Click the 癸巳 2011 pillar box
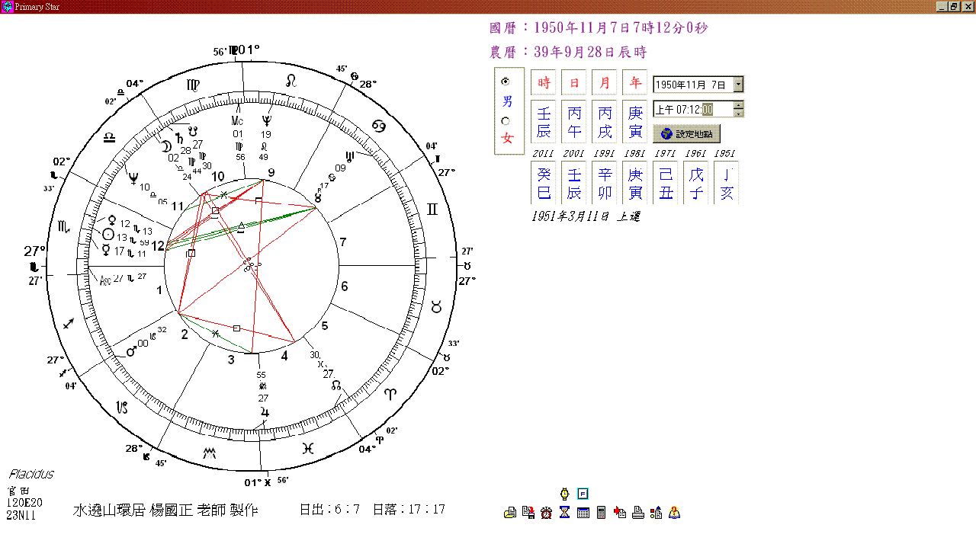Image resolution: width=976 pixels, height=560 pixels. point(543,183)
